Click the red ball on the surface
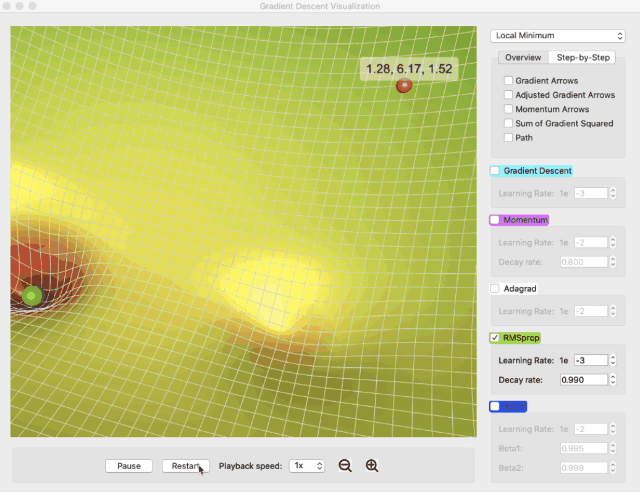Viewport: 640px width, 492px height. (x=404, y=86)
